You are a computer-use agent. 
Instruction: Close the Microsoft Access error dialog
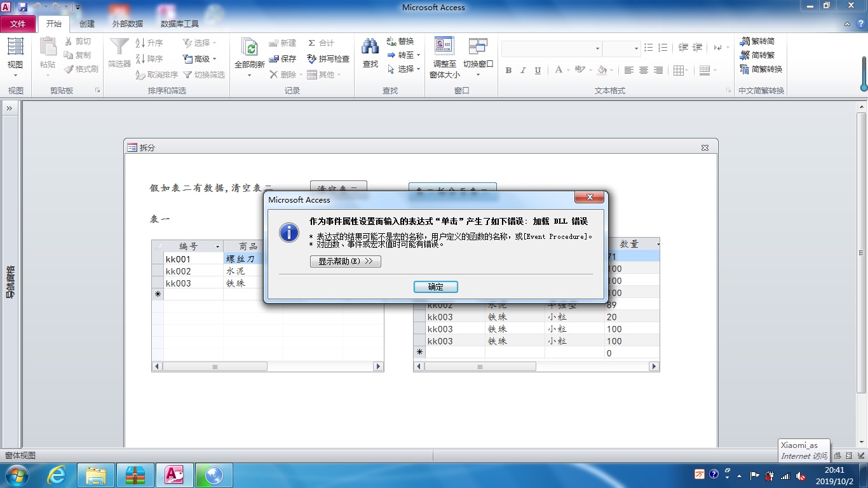click(x=588, y=198)
